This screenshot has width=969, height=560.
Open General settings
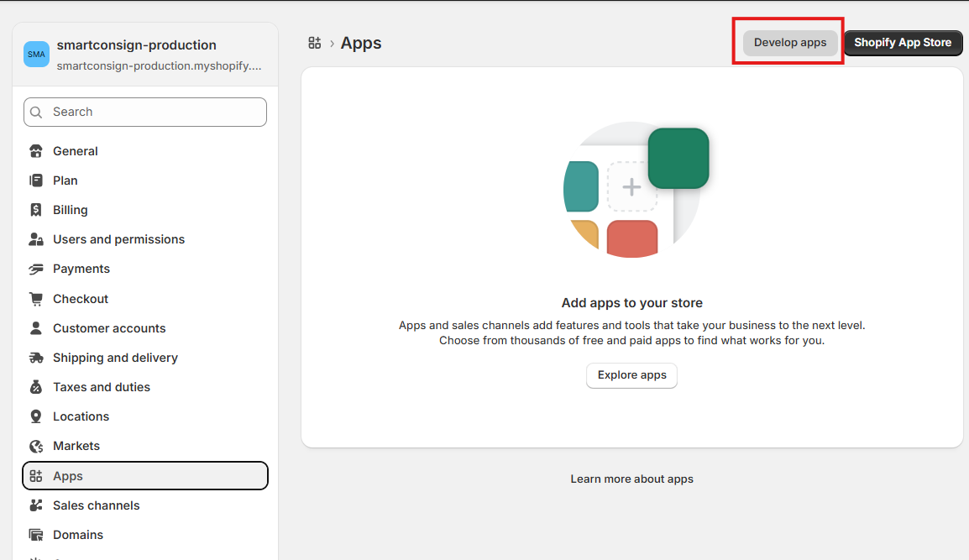pyautogui.click(x=145, y=151)
